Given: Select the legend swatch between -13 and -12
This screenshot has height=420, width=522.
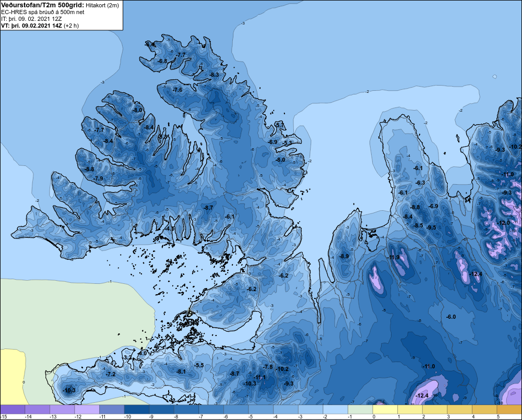Looking at the screenshot, I should click(62, 410).
